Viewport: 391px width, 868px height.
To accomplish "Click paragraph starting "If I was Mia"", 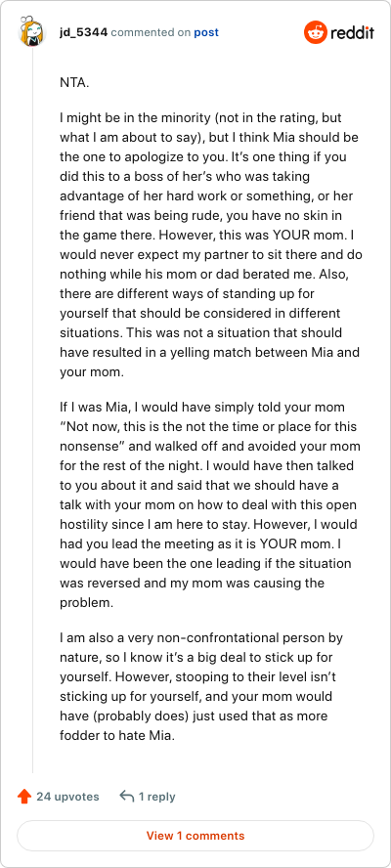I will [x=209, y=504].
